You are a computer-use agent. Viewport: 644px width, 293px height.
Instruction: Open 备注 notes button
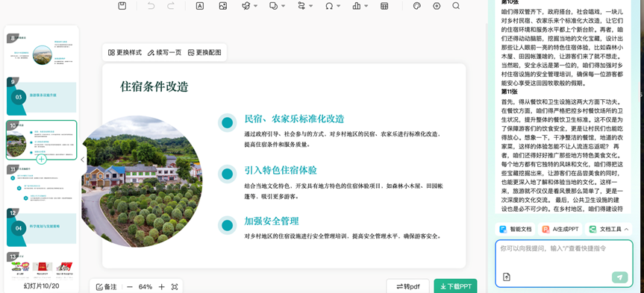(x=107, y=287)
